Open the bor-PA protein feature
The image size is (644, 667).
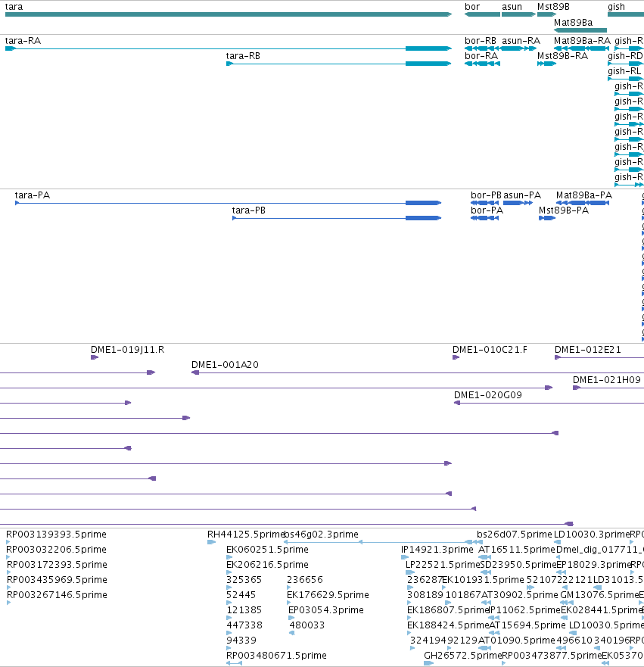coord(484,218)
